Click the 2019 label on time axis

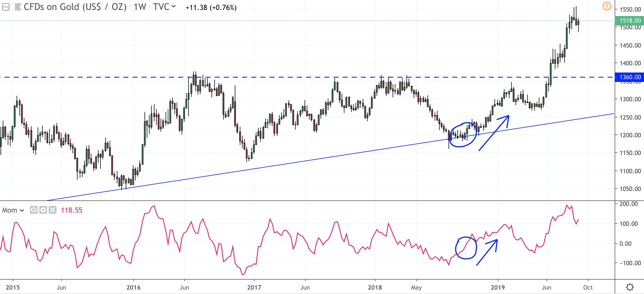coord(498,287)
